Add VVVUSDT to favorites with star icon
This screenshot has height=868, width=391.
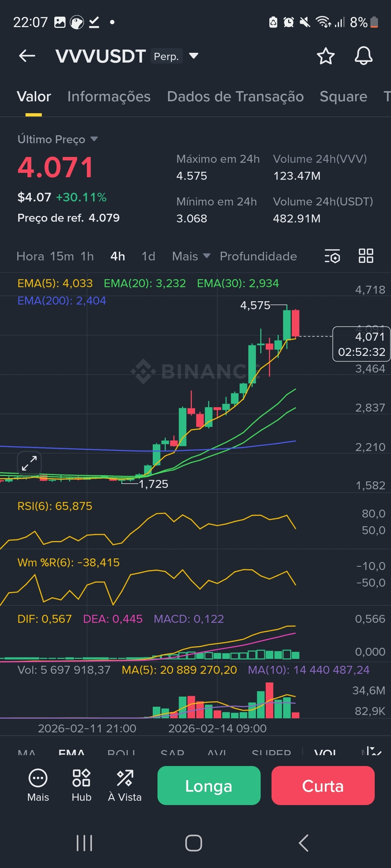pos(325,56)
